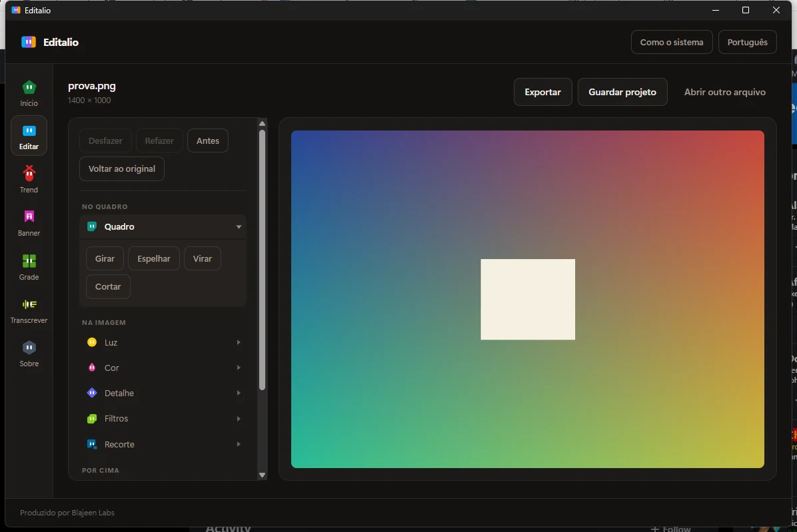The width and height of the screenshot is (797, 532).
Task: Click the Produzido por Blajeen Labs footer text
Action: [x=67, y=513]
